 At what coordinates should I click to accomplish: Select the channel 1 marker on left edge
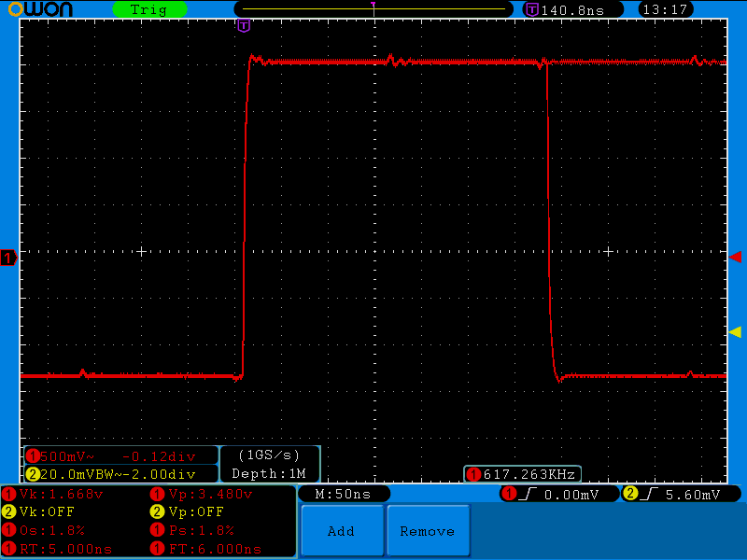7,259
